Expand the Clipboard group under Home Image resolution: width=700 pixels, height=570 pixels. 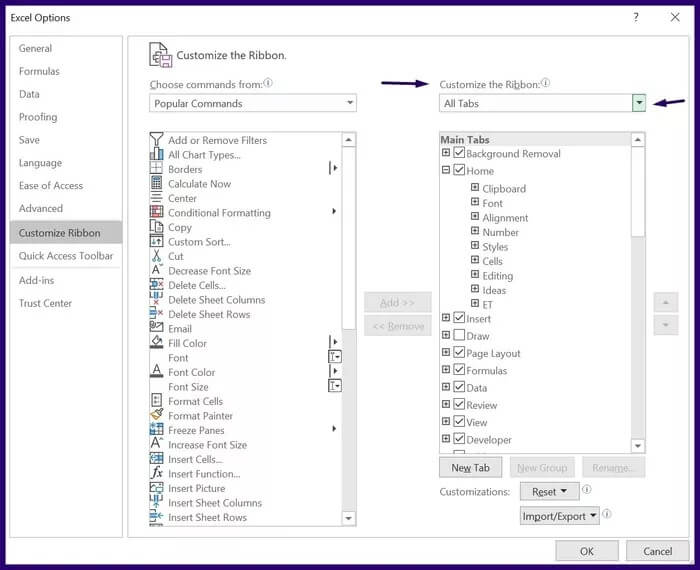475,188
